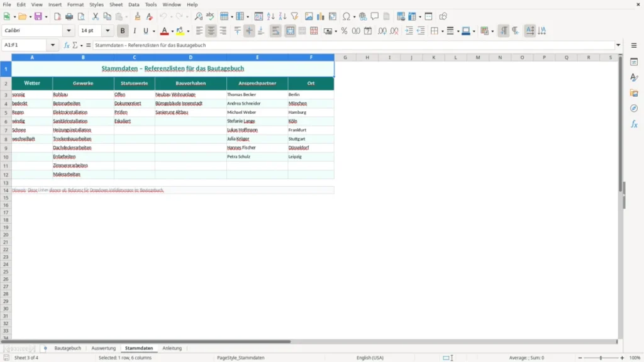Screen dimensions: 644x362
Task: Apply font color red swatch
Action: click(164, 31)
